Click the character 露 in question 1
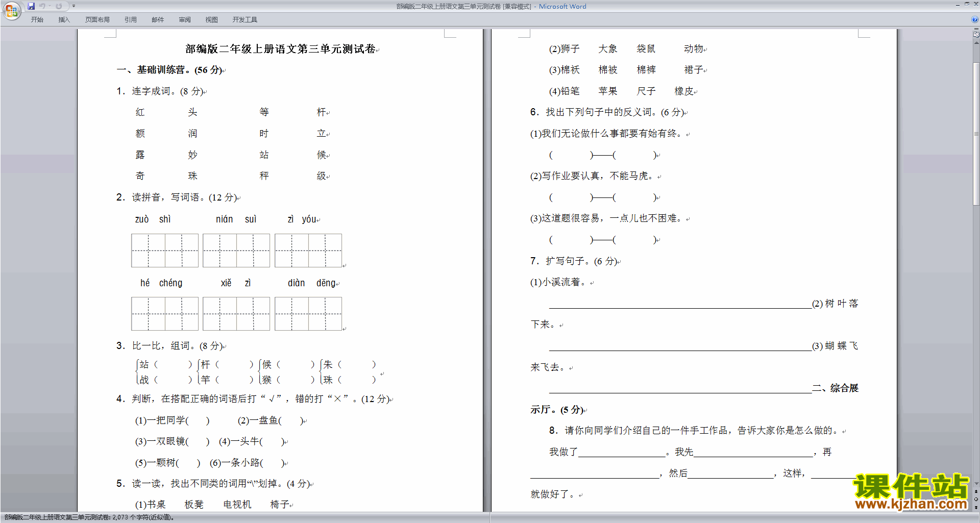The width and height of the screenshot is (980, 523). [140, 155]
